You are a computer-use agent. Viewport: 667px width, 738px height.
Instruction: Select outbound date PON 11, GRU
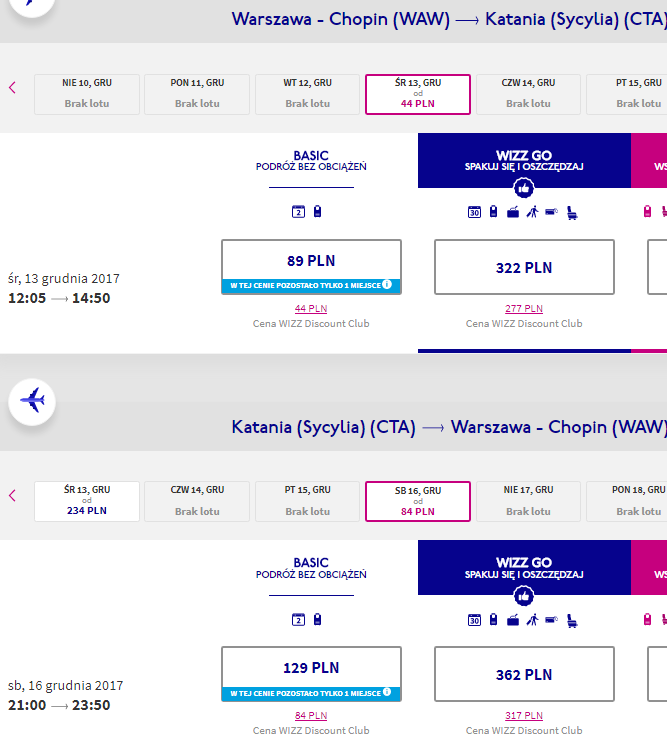(x=197, y=94)
